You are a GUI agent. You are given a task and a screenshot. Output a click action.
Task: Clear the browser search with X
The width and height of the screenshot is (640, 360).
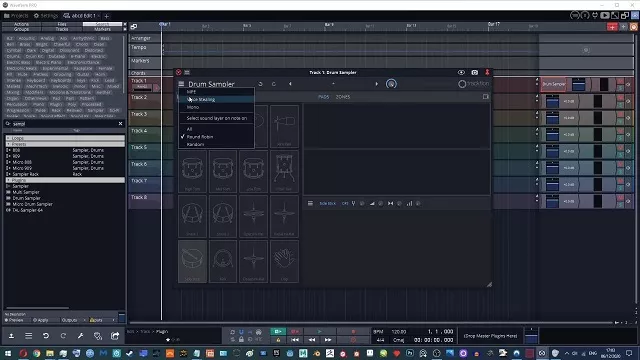point(120,123)
